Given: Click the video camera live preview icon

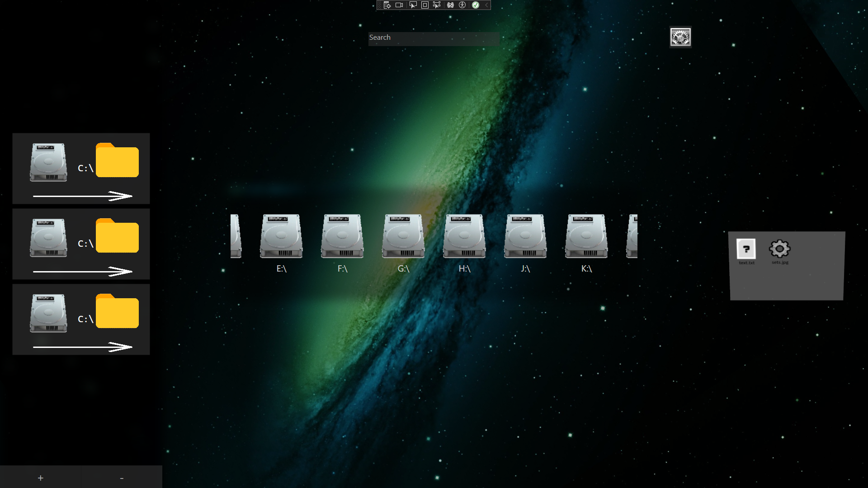Looking at the screenshot, I should click(x=399, y=5).
